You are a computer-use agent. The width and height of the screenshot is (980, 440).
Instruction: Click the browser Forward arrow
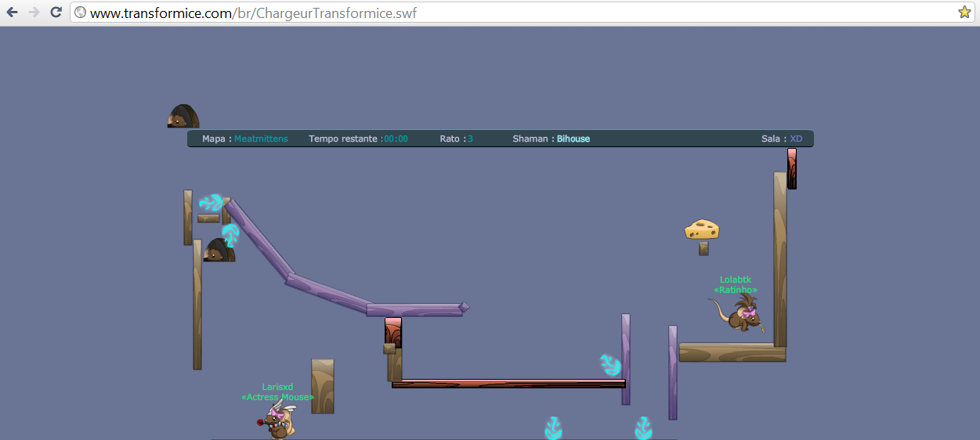pyautogui.click(x=34, y=13)
